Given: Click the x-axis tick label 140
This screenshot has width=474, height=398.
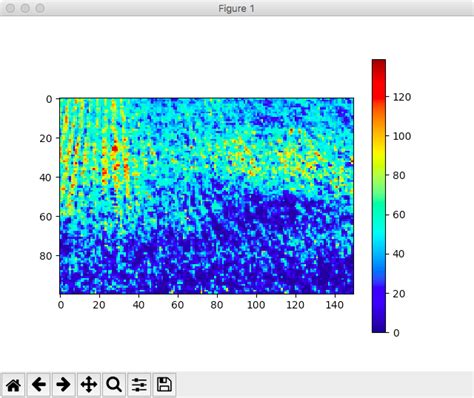Looking at the screenshot, I should click(334, 305).
